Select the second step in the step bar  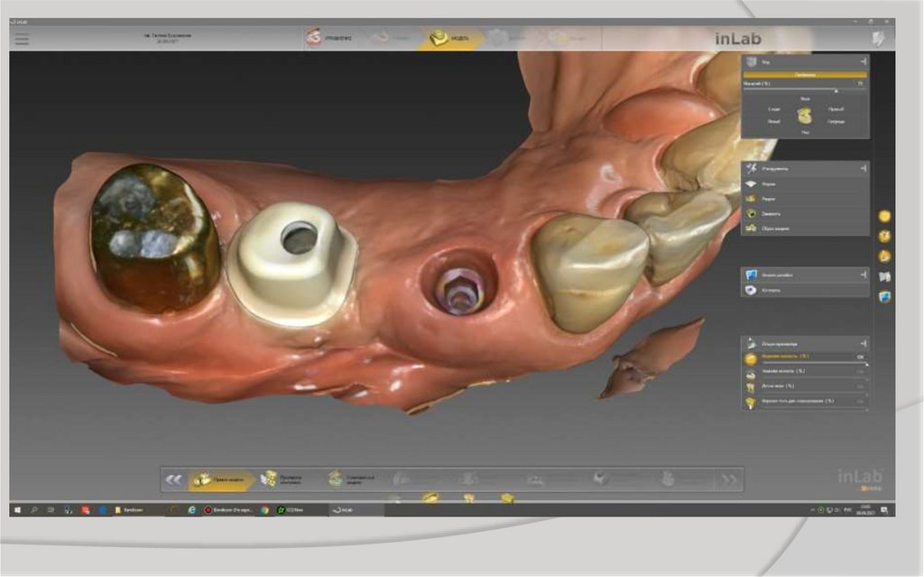tap(283, 479)
